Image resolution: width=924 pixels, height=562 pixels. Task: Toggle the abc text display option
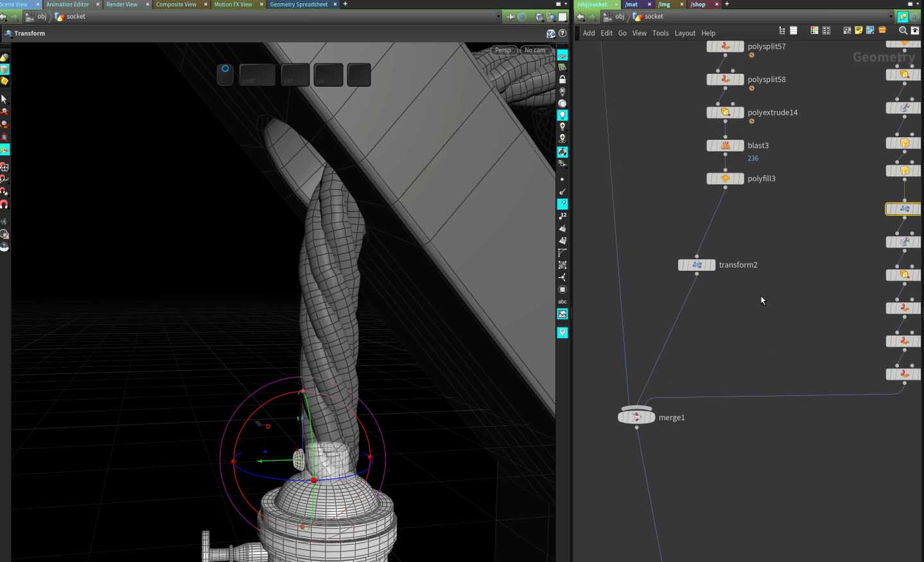[562, 302]
